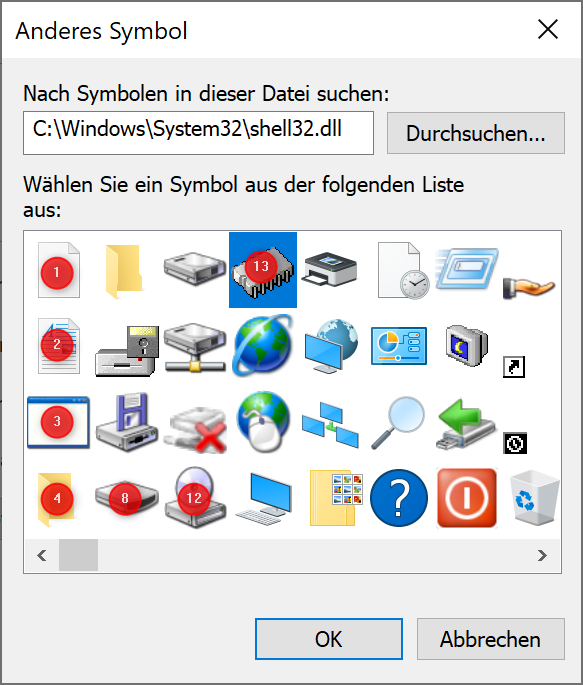Pick the yellow folder icon
Screen dimensions: 583x685
click(x=124, y=271)
